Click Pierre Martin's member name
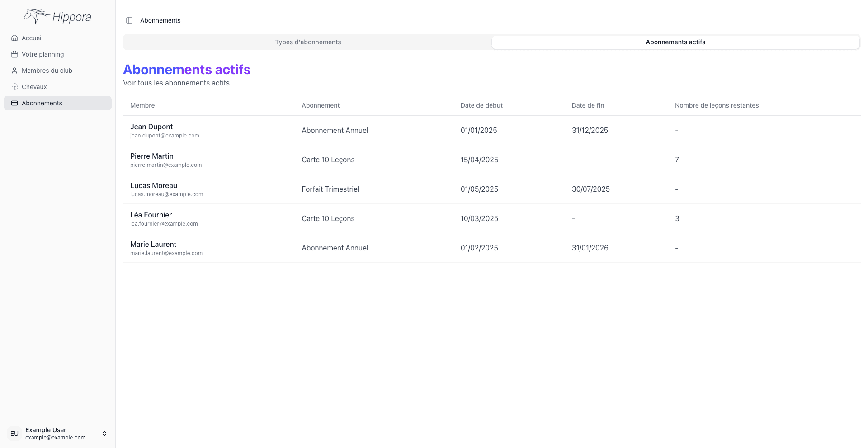The width and height of the screenshot is (868, 448). (152, 156)
